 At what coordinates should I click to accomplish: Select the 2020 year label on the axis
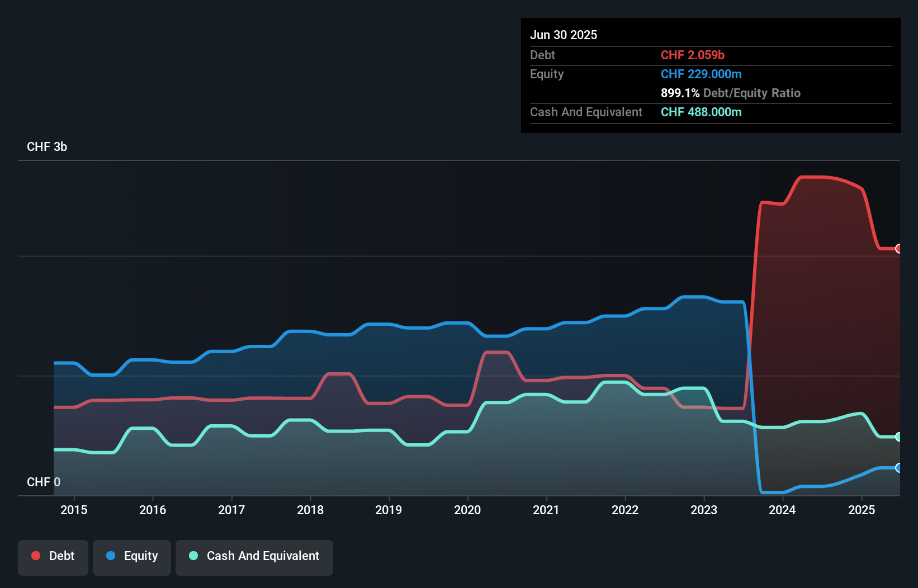tap(468, 510)
